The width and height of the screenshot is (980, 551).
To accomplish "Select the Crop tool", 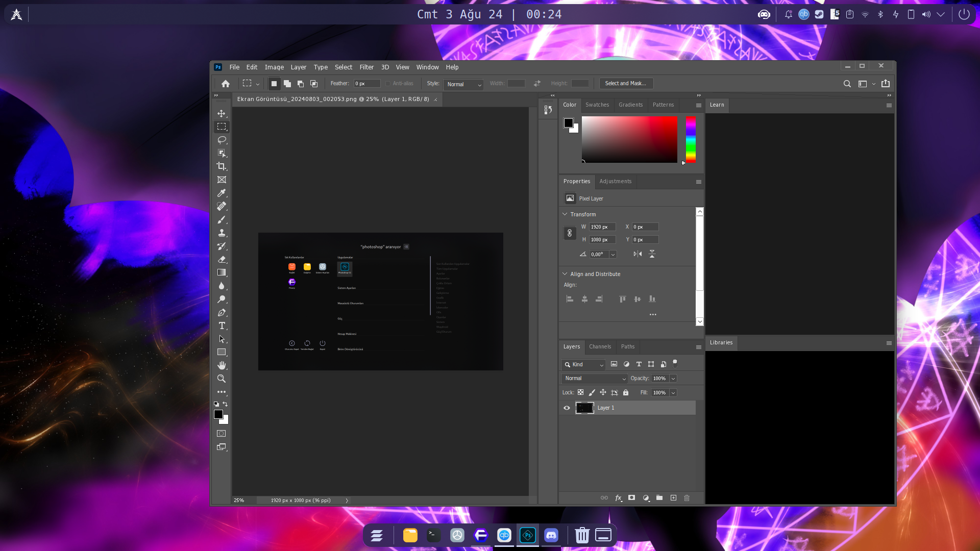I will pos(222,166).
